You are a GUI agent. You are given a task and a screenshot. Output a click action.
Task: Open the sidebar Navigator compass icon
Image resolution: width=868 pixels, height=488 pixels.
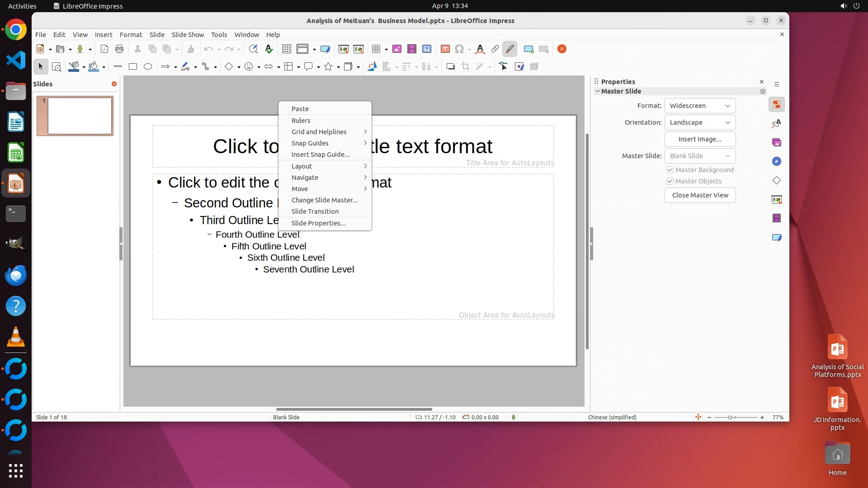point(777,162)
